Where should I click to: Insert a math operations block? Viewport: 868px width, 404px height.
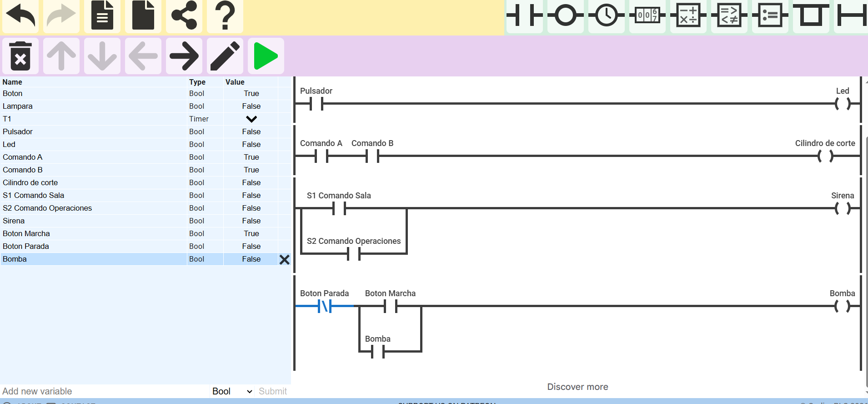(688, 15)
